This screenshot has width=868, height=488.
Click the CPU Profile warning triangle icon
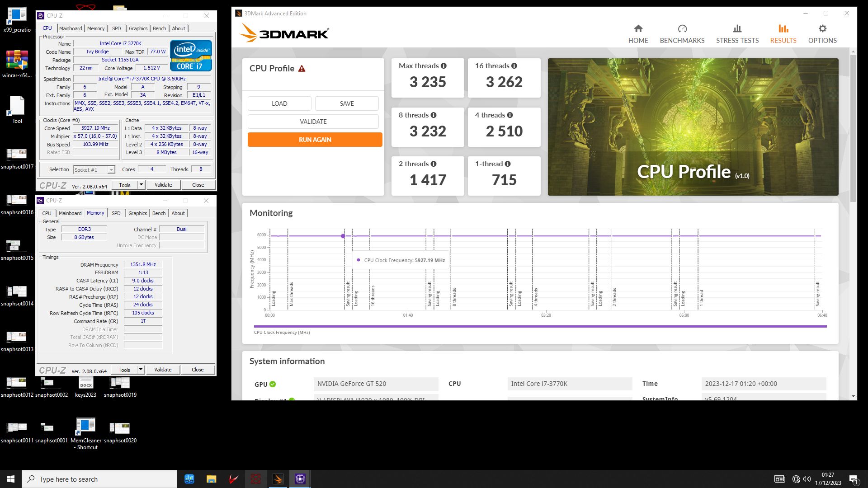(x=302, y=69)
